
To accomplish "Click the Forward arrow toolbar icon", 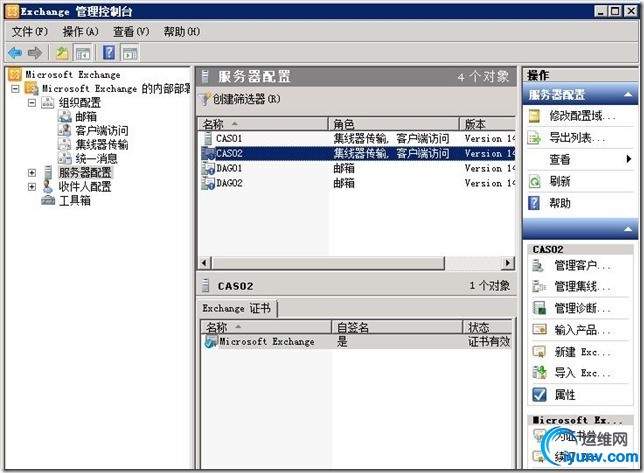I will 35,53.
